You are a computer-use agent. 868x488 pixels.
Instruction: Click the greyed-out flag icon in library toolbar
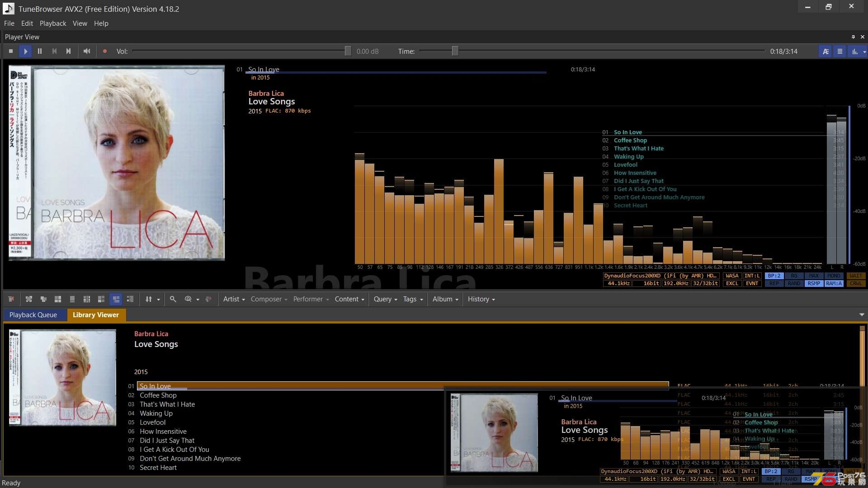[x=208, y=299]
